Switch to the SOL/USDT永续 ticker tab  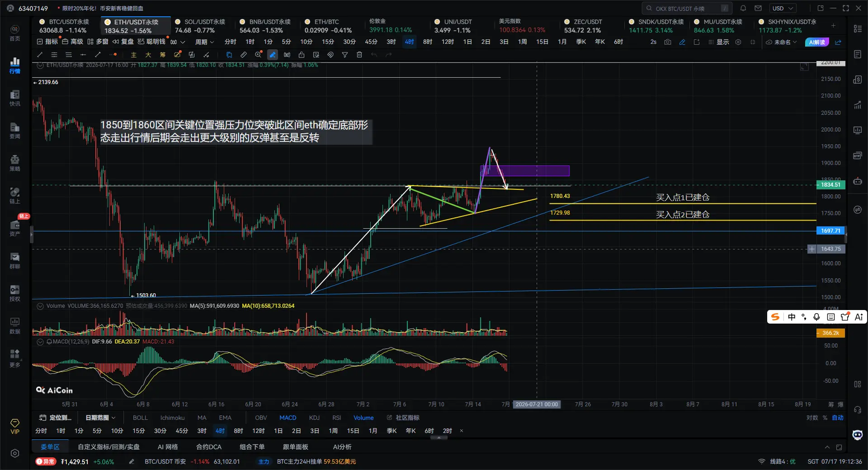coord(200,26)
